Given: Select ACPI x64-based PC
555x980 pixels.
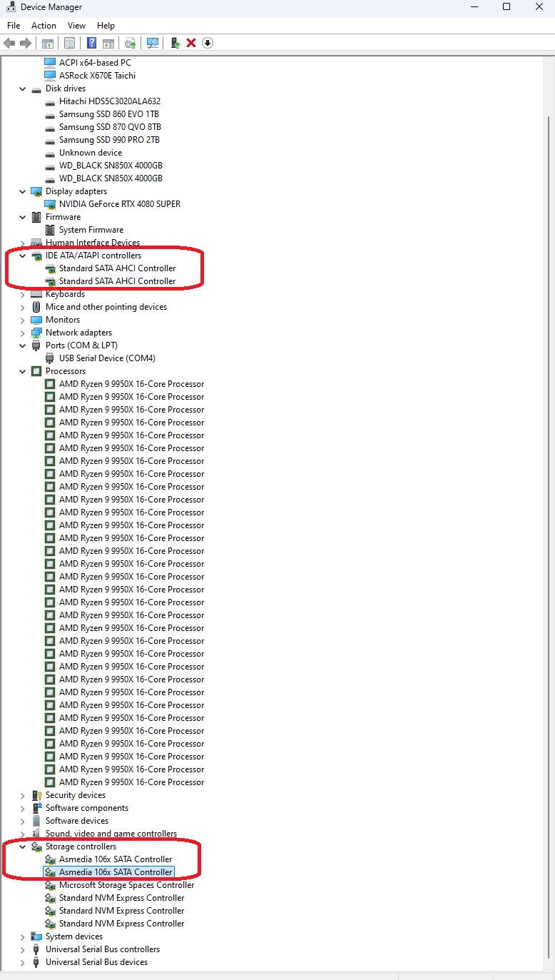Looking at the screenshot, I should point(95,63).
